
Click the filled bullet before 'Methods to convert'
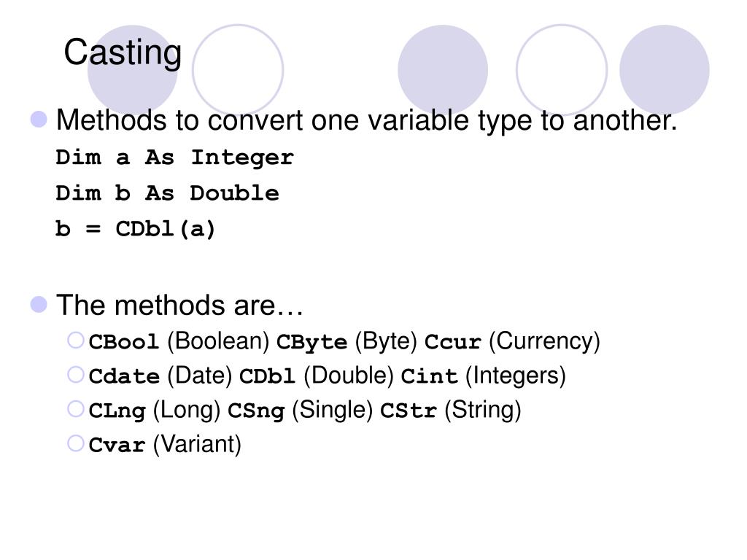click(39, 119)
